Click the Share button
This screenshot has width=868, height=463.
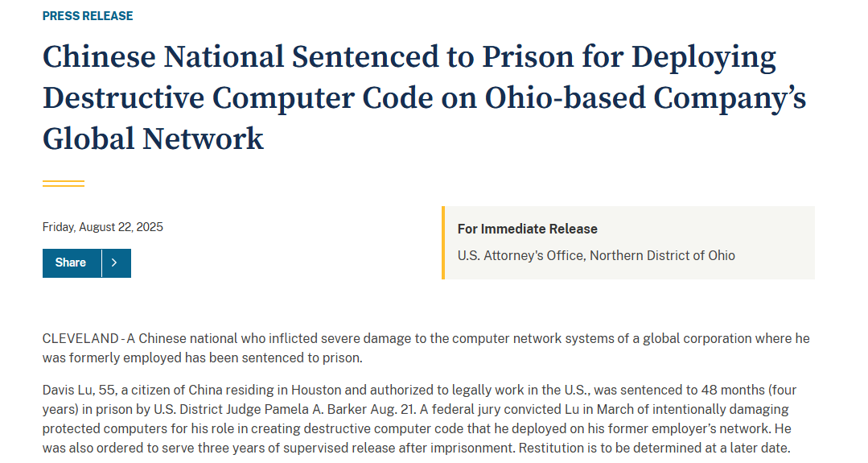click(72, 263)
